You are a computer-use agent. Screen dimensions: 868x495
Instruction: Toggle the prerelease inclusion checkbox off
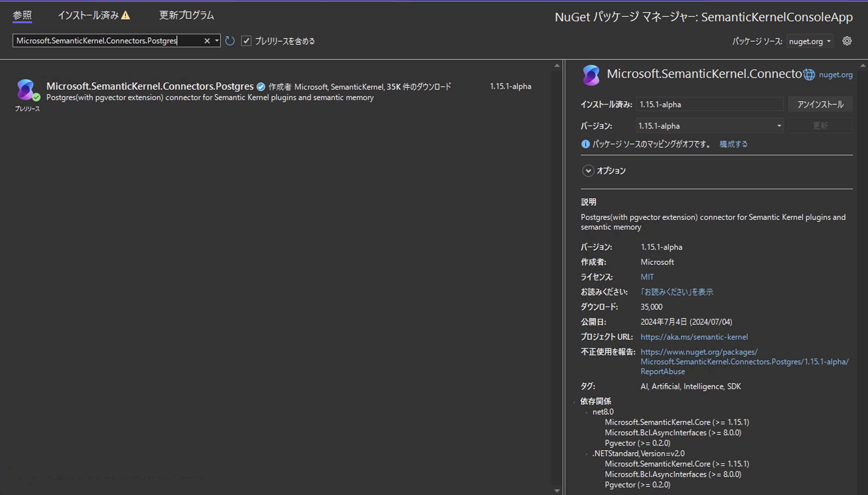click(x=246, y=40)
